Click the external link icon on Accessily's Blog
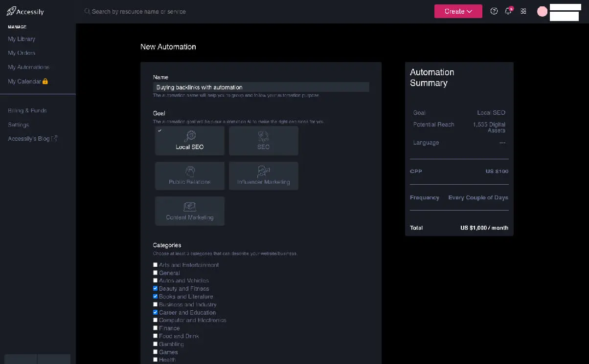Viewport: 589px width, 364px height. pyautogui.click(x=55, y=139)
